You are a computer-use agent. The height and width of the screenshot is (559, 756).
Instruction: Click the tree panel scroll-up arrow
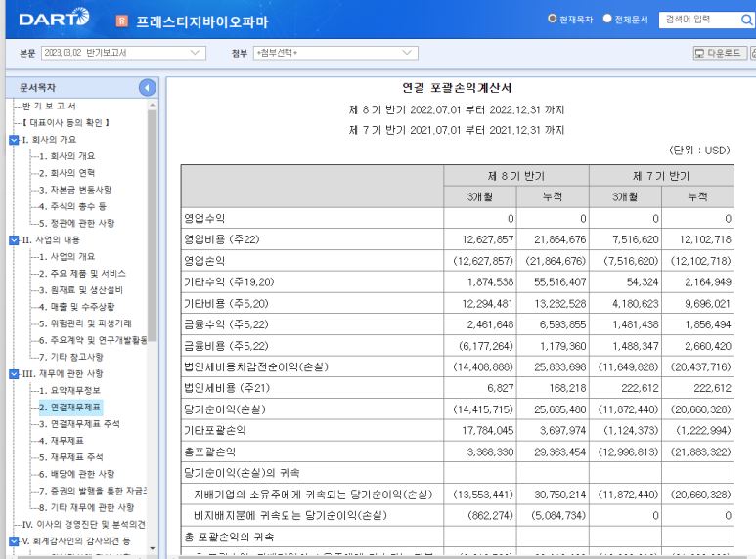(x=153, y=105)
